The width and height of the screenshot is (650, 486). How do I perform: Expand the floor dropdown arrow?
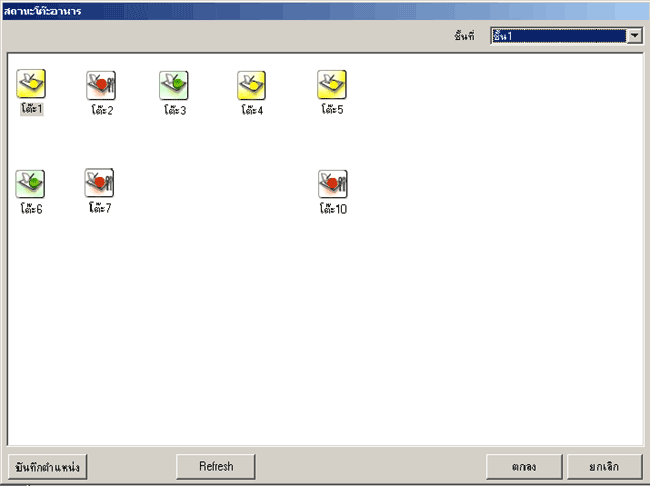pos(634,36)
